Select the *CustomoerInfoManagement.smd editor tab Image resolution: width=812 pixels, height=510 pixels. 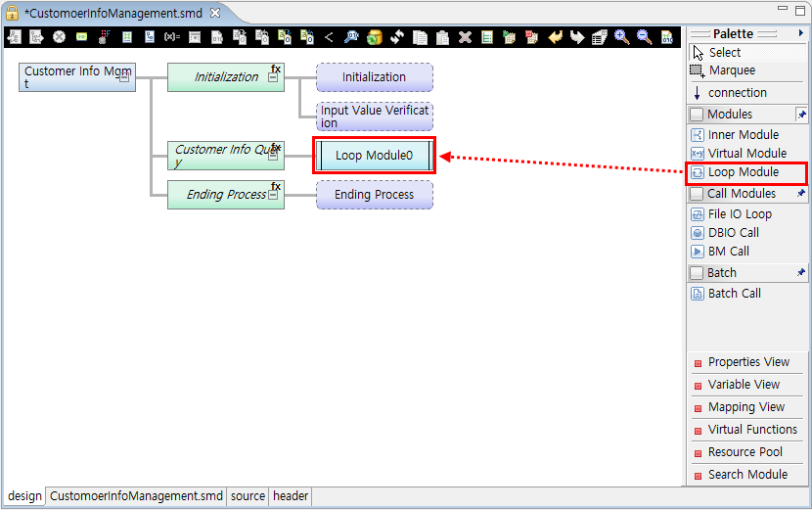click(113, 13)
